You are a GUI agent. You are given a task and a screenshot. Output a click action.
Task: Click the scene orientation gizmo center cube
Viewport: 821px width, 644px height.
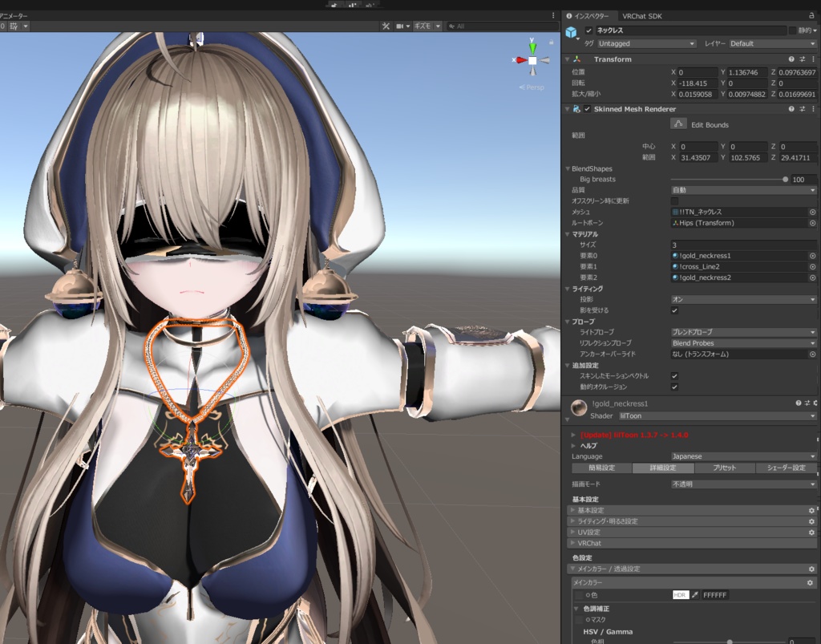pos(532,60)
